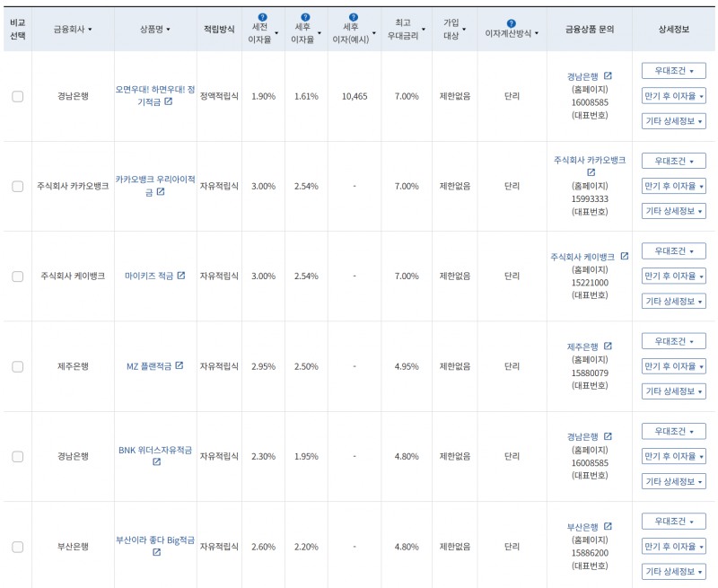Tick compare checkbox for 부산은행 row
Screen dimensions: 718x588
17,547
